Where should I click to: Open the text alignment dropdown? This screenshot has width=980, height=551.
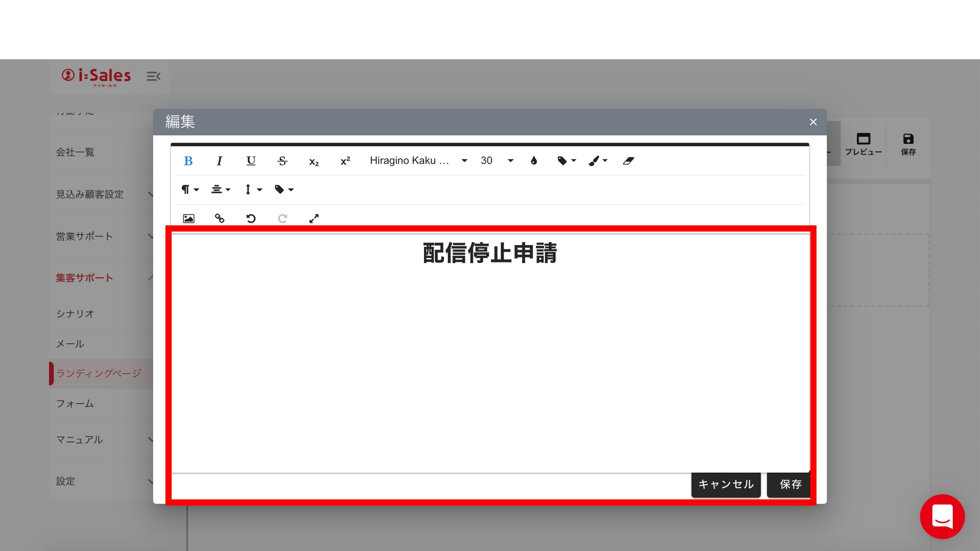point(221,189)
